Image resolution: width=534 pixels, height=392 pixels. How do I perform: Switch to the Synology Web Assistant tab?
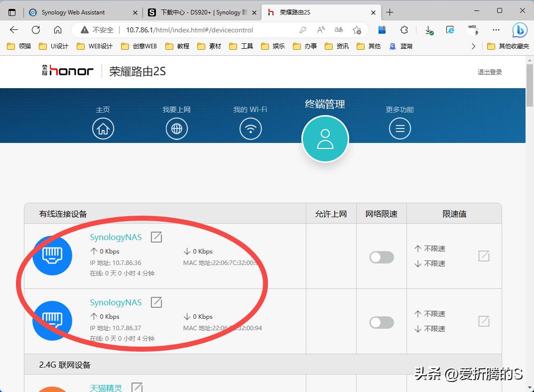tap(75, 11)
